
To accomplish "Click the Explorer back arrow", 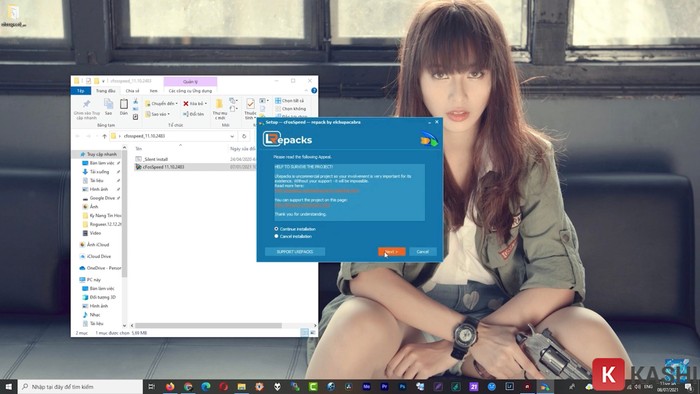I will tap(78, 136).
